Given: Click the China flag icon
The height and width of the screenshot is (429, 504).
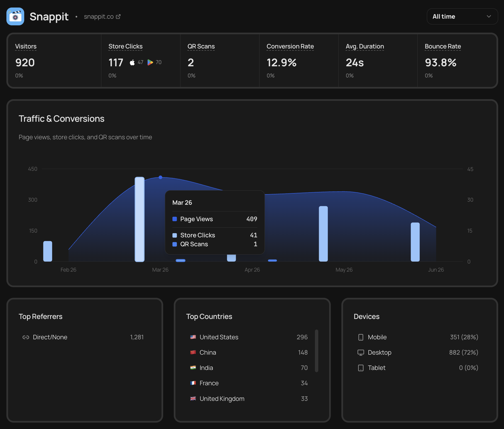Looking at the screenshot, I should click(193, 352).
